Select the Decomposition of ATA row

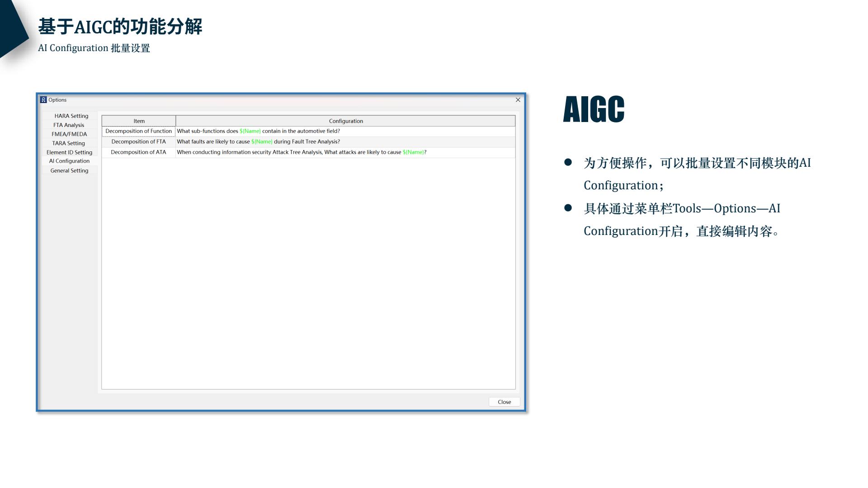(x=138, y=152)
